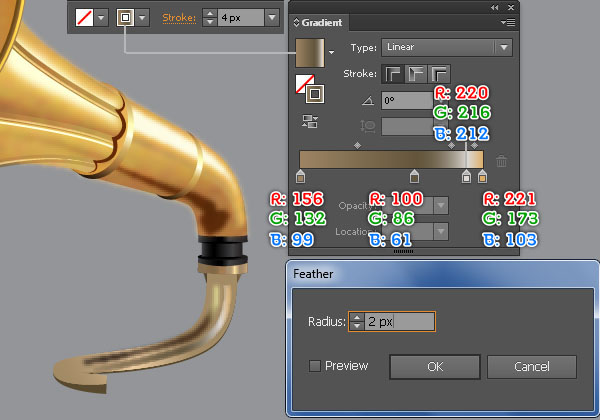Open the stroke weight dropdown
Viewport: 600px width, 420px height.
click(x=272, y=18)
